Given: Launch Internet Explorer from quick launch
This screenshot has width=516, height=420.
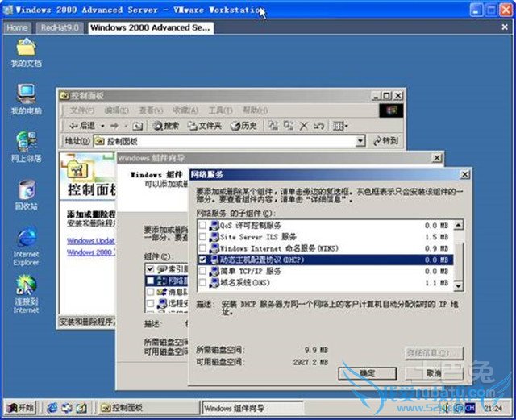Looking at the screenshot, I should pyautogui.click(x=52, y=408).
